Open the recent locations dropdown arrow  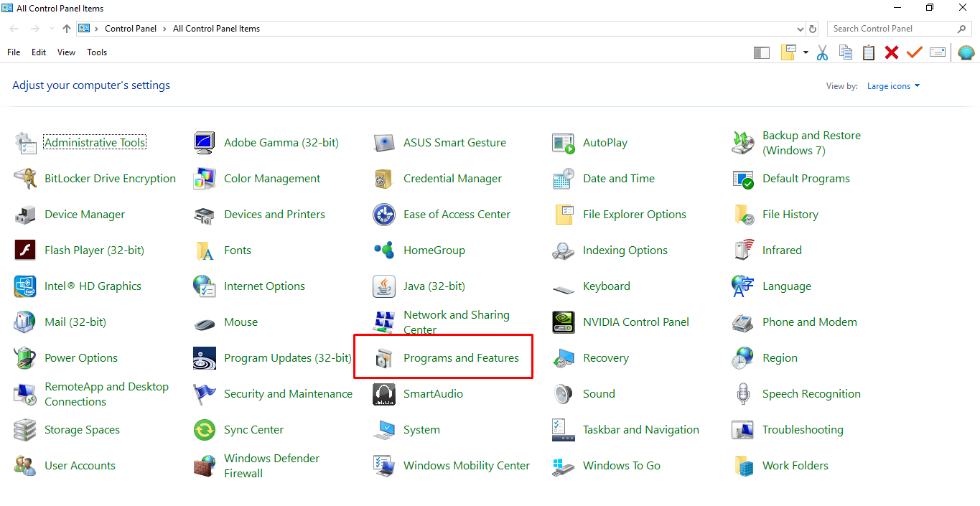pyautogui.click(x=51, y=29)
